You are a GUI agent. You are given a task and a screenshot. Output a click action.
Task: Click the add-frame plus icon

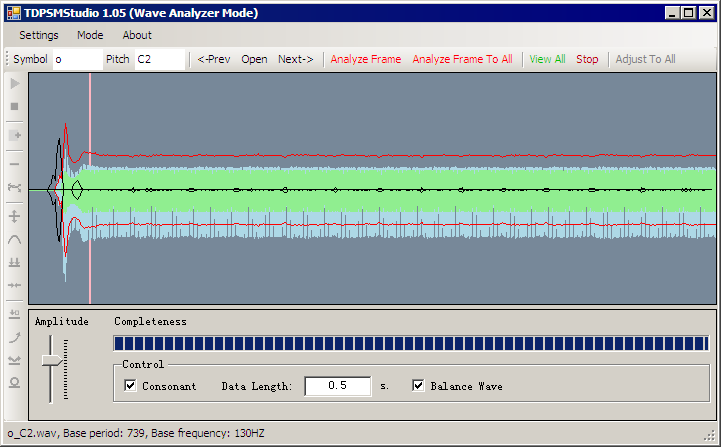click(15, 135)
